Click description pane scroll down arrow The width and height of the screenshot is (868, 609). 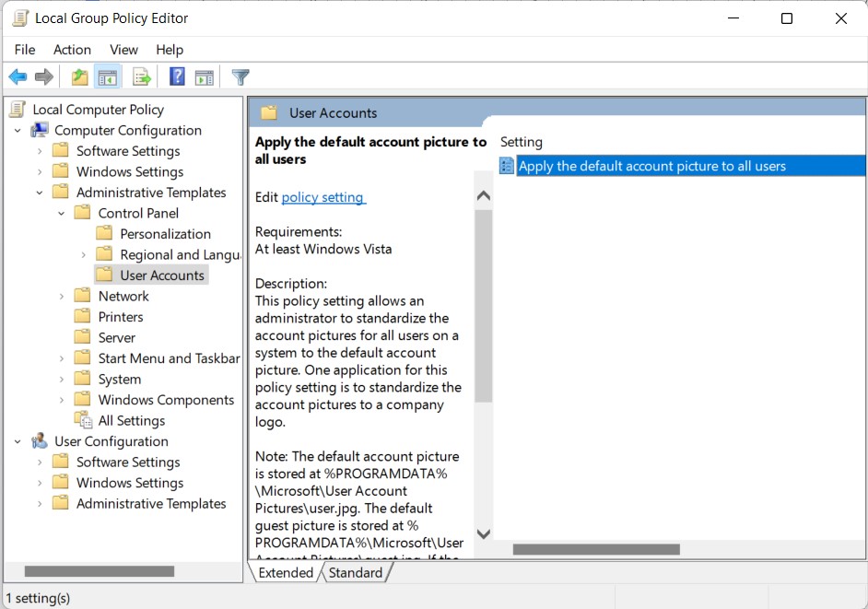tap(483, 534)
